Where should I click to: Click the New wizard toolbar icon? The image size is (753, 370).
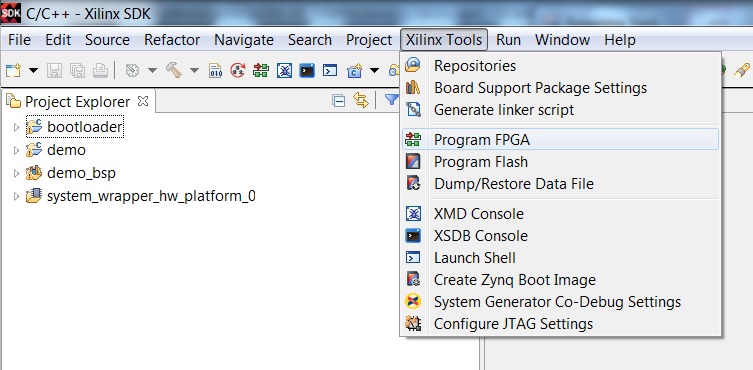(x=13, y=71)
